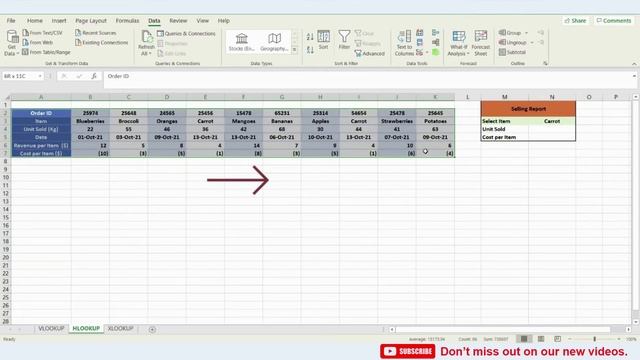640x360 pixels.
Task: Open Advanced filter options
Action: (x=370, y=53)
